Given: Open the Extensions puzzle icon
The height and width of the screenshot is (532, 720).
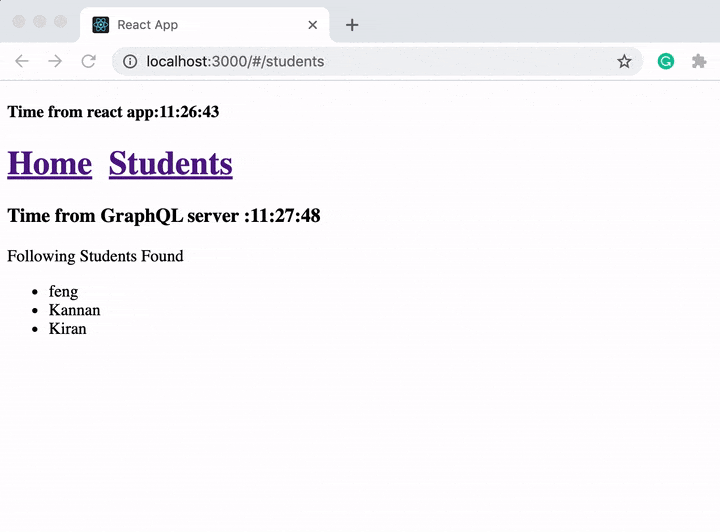Looking at the screenshot, I should pyautogui.click(x=699, y=61).
